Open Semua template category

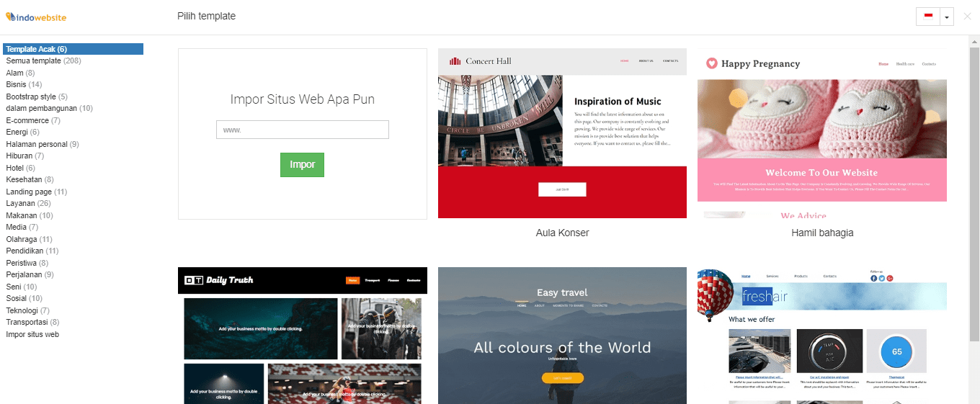tap(43, 61)
